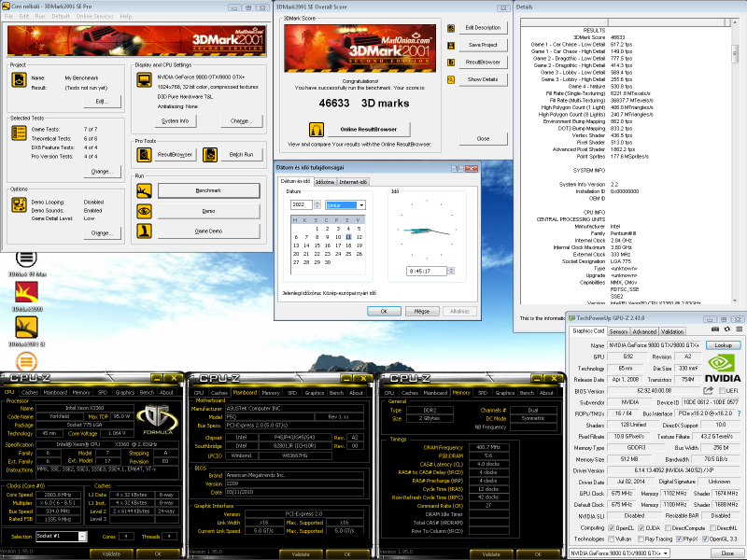747x560 pixels.
Task: Click the magnifier icon next to the Pro Tools ResultBrowser button
Action: [144, 154]
